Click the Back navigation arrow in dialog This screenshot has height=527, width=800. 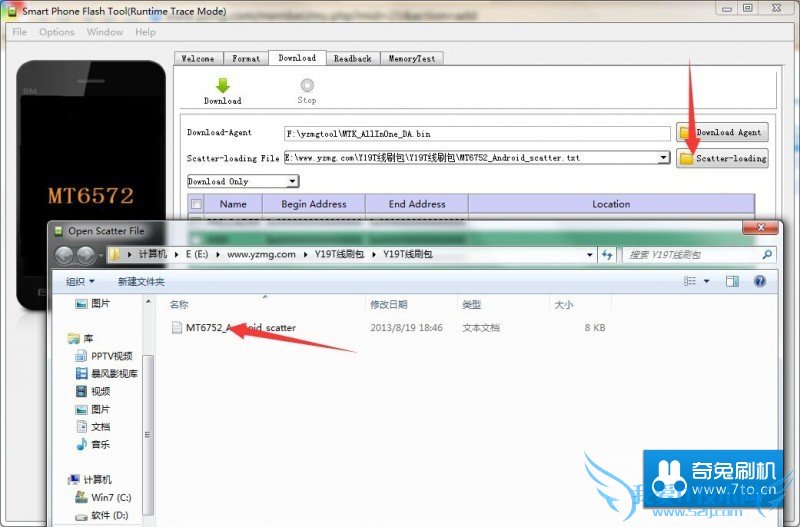pyautogui.click(x=64, y=255)
